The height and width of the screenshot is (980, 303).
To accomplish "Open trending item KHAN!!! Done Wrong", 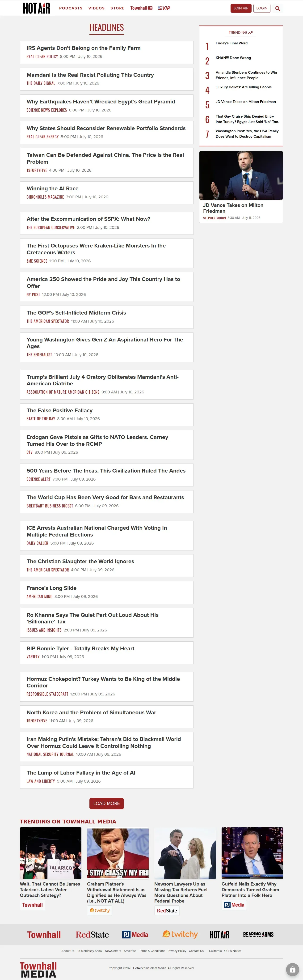I will click(x=233, y=58).
